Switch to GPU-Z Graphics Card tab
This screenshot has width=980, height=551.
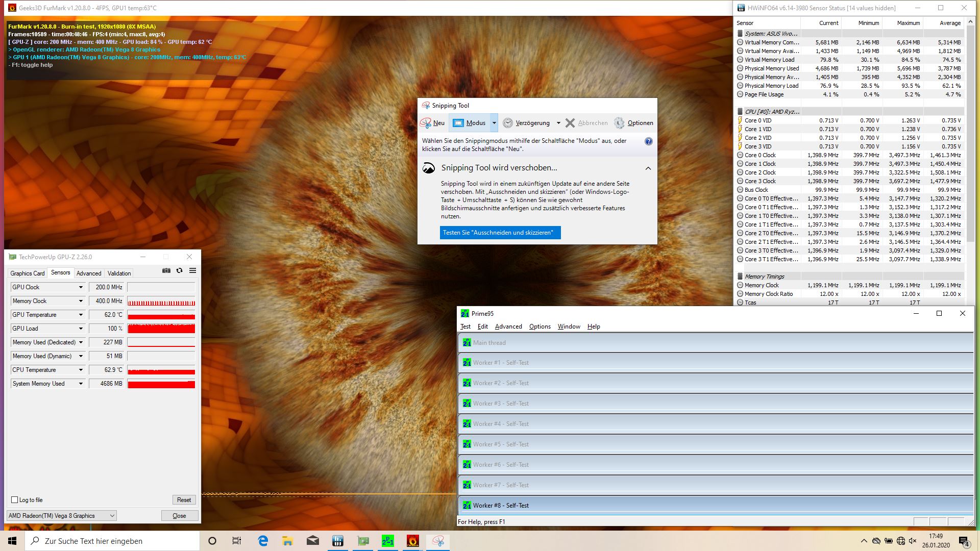(28, 273)
